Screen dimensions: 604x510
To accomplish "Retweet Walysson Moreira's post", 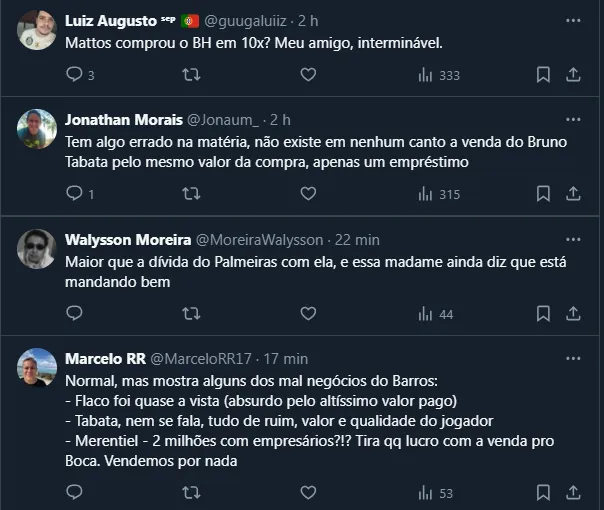I will point(190,314).
